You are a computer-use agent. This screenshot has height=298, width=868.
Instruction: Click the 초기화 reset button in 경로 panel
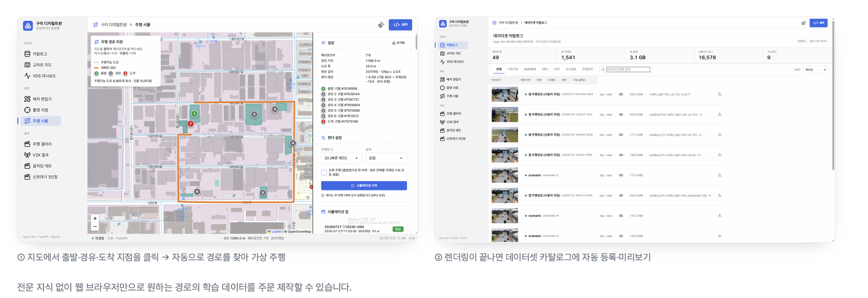(398, 43)
